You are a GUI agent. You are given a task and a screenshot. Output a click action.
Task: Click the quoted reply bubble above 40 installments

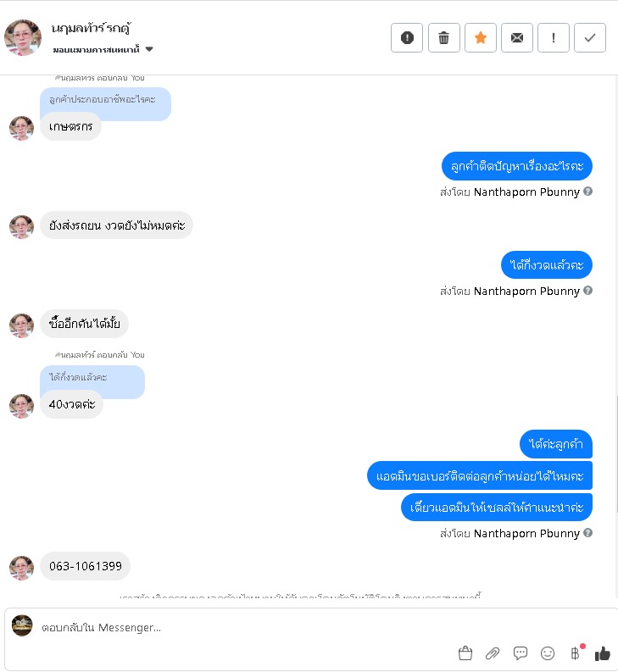point(92,378)
